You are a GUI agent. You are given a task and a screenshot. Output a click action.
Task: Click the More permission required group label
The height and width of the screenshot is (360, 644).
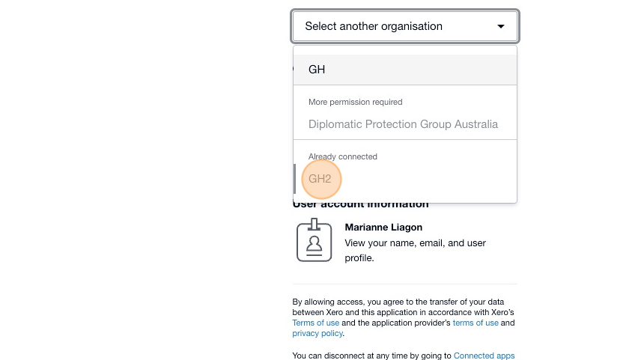coord(355,102)
